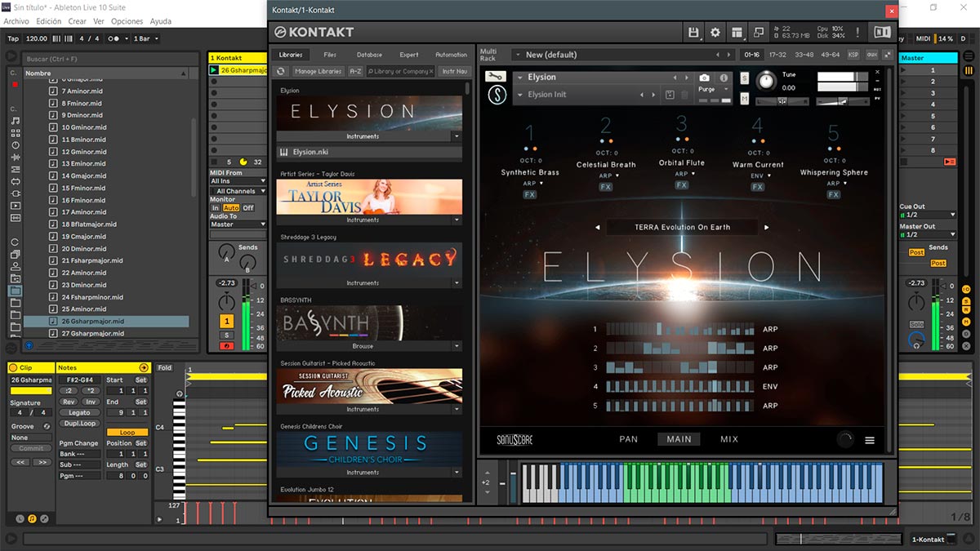Screen dimensions: 980x551
Task: Click the Kontakt rack size toggle icon
Action: [888, 55]
